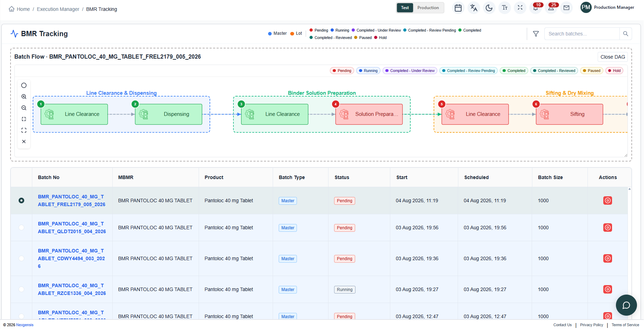Click the corner-brackets fullscreen icon in DAG controls
This screenshot has height=329, width=644.
[x=24, y=130]
